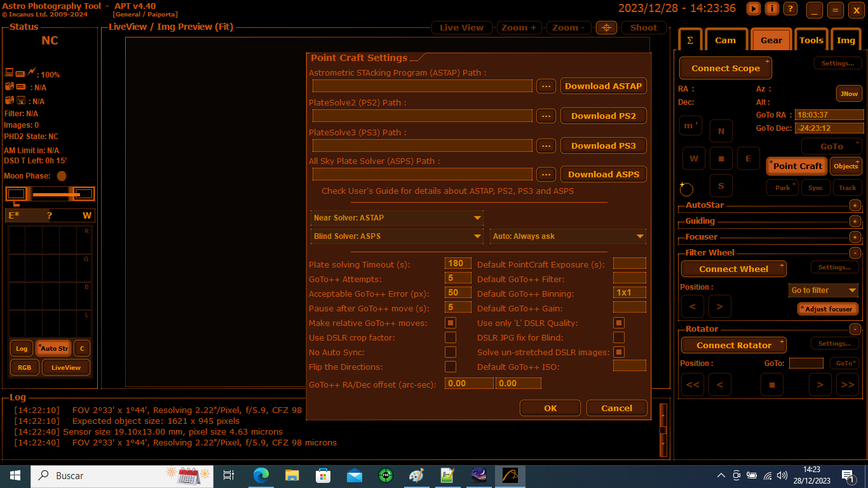Open Mail app from the taskbar

click(x=354, y=475)
